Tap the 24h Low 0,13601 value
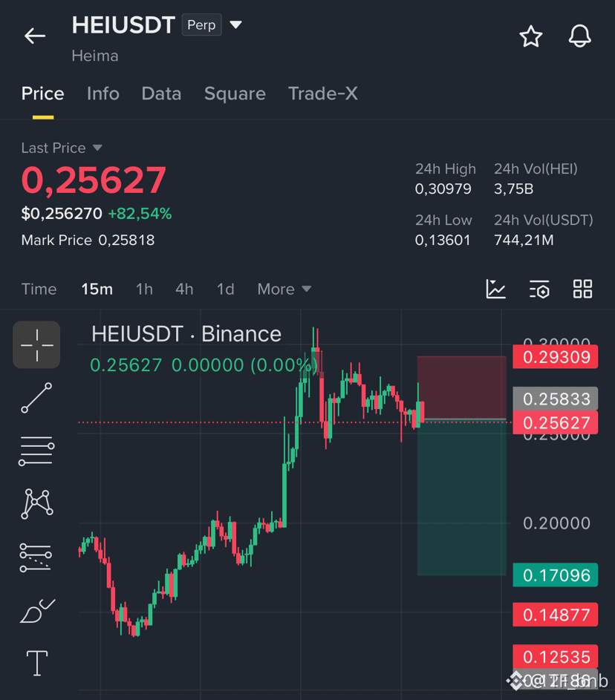615x700 pixels. tap(443, 241)
